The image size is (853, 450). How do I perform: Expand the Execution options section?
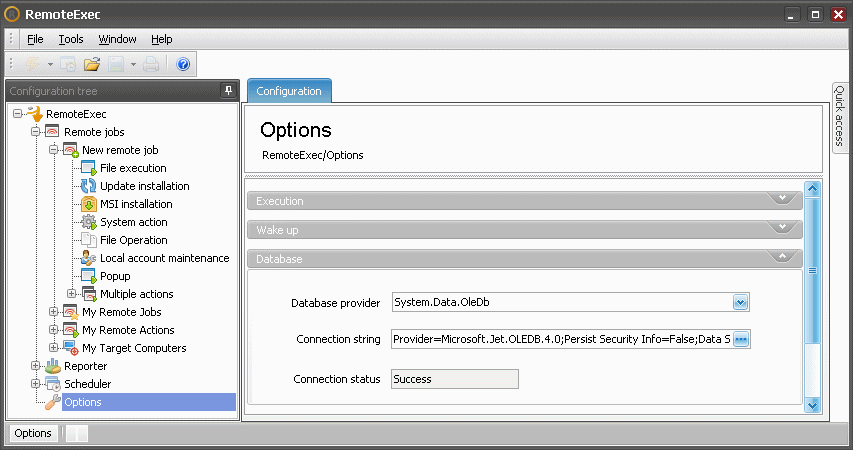click(x=524, y=201)
